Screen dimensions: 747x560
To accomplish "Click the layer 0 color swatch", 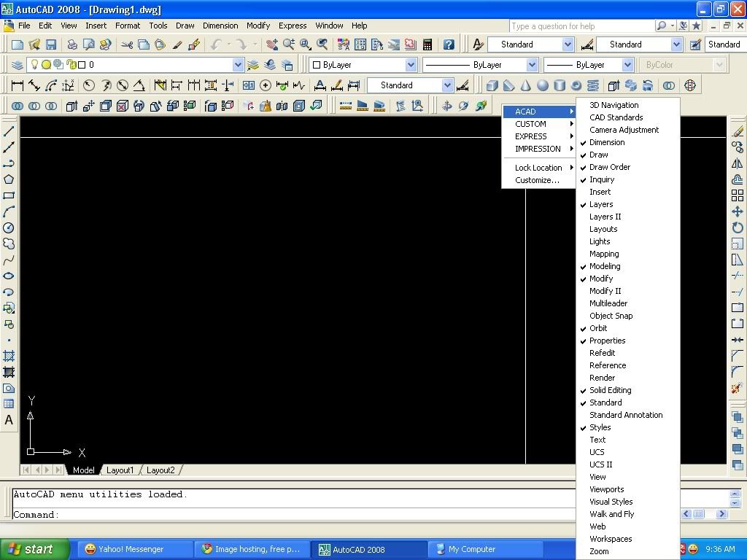I will pyautogui.click(x=82, y=65).
